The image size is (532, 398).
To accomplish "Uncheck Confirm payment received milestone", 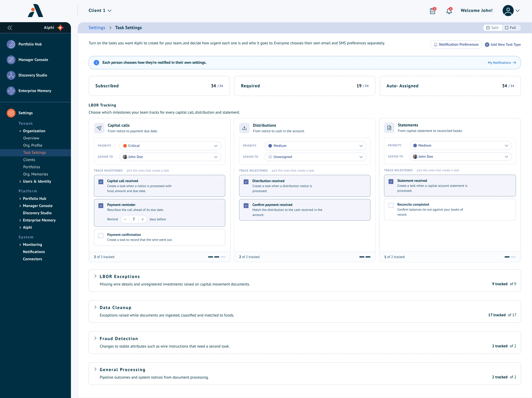I will click(x=246, y=206).
